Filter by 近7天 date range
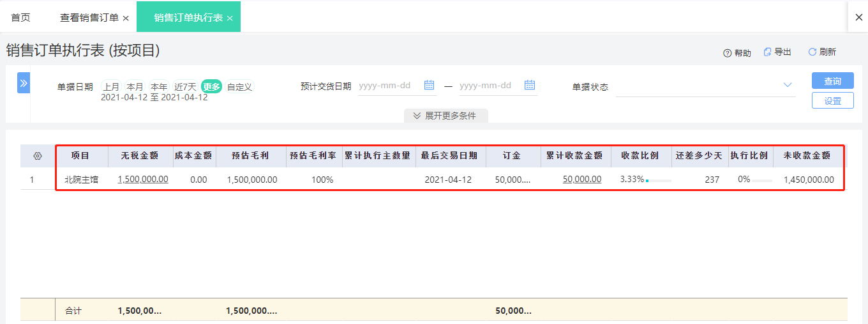 tap(185, 87)
